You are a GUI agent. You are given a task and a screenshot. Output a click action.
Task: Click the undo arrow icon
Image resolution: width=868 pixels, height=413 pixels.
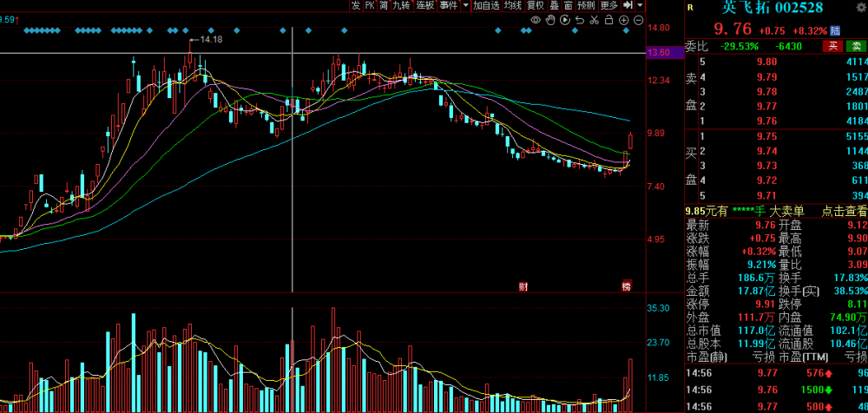point(579,19)
